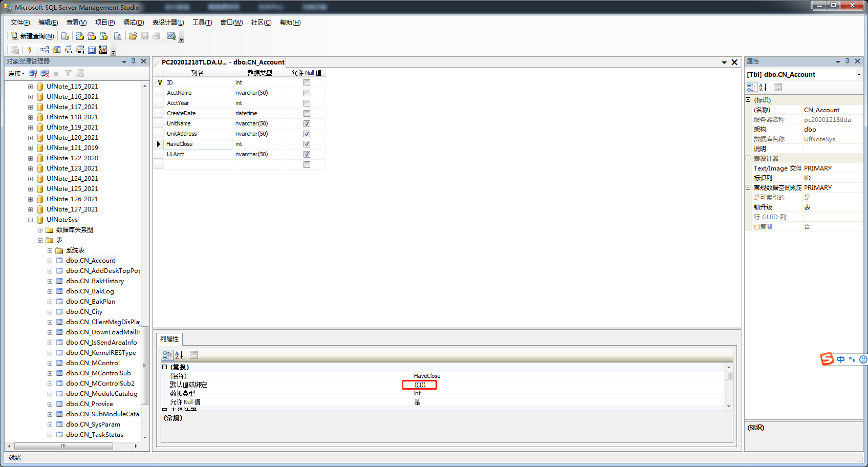Click the New Query (新建查询) toolbar button
This screenshot has width=868, height=467.
click(32, 36)
